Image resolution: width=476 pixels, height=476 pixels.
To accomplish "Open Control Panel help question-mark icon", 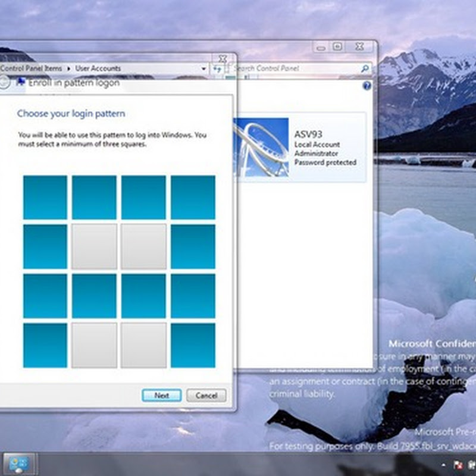I will point(367,86).
